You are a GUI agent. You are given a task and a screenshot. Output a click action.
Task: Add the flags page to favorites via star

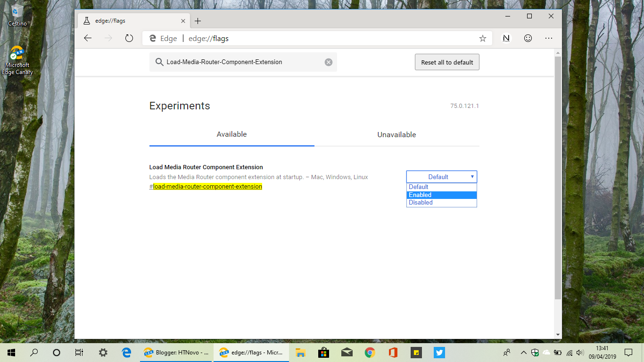[482, 38]
